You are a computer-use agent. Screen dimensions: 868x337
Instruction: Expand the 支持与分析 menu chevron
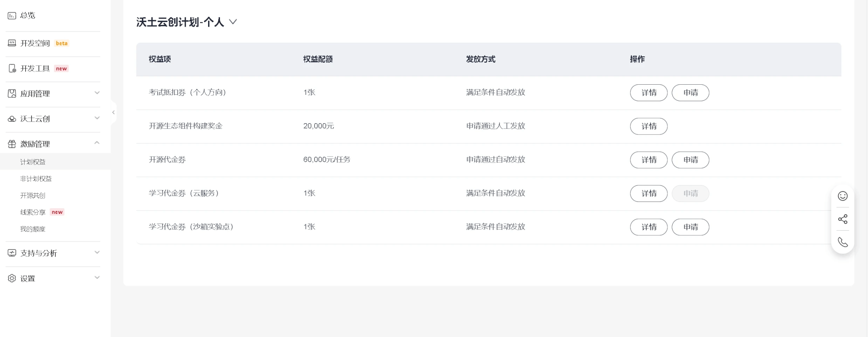tap(97, 252)
